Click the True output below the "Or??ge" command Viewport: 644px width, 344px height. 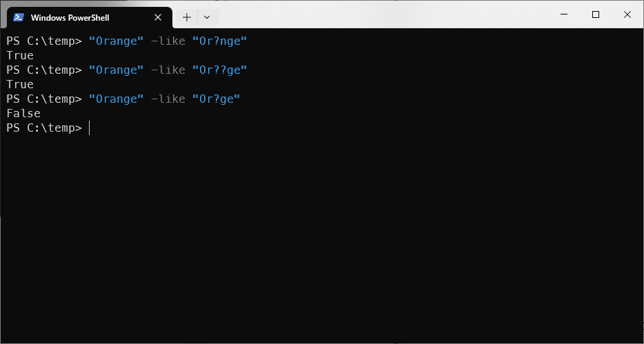20,85
